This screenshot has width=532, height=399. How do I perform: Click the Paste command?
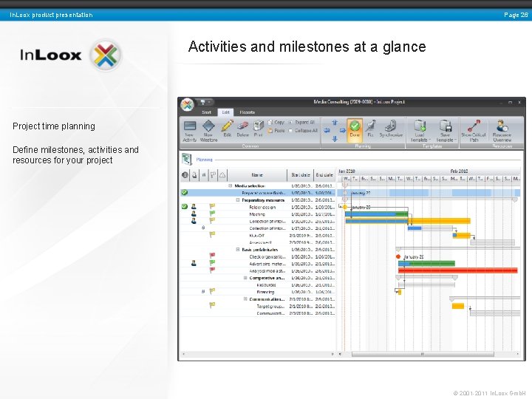[x=276, y=130]
